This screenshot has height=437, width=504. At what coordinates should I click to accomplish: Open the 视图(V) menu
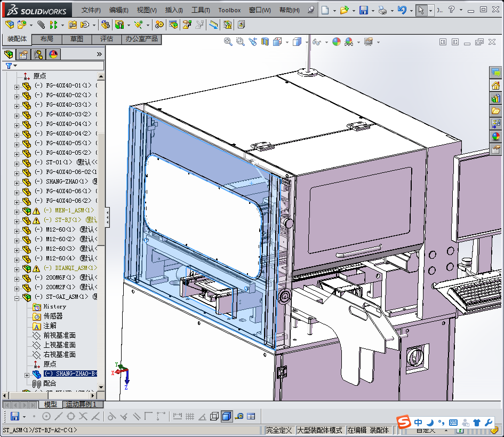click(x=147, y=10)
